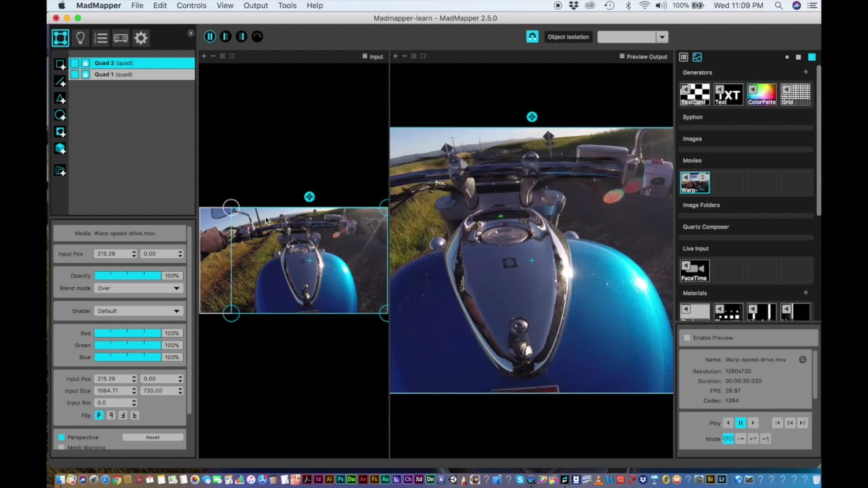Open the Blend mode dropdown

click(139, 288)
